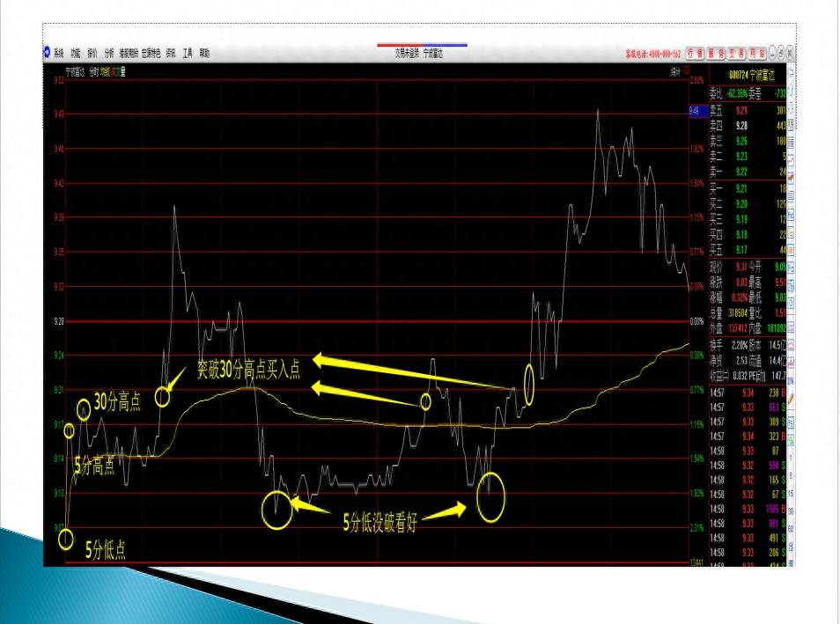
Task: Click the 交易未登录 title text
Action: click(x=407, y=53)
